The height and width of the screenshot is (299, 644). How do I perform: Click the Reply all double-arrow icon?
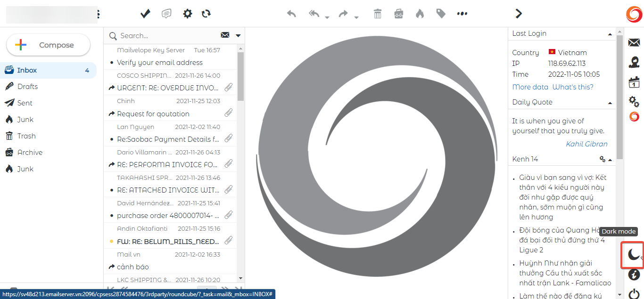click(x=314, y=14)
